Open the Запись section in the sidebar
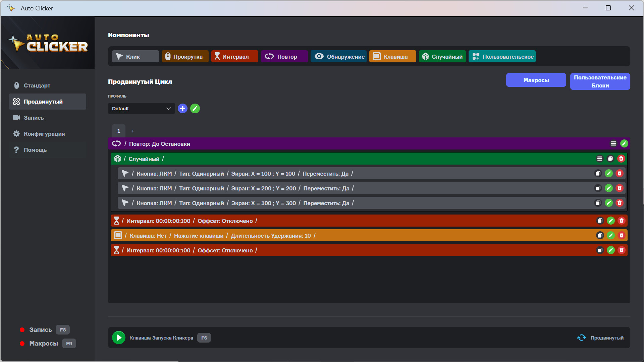 (34, 118)
